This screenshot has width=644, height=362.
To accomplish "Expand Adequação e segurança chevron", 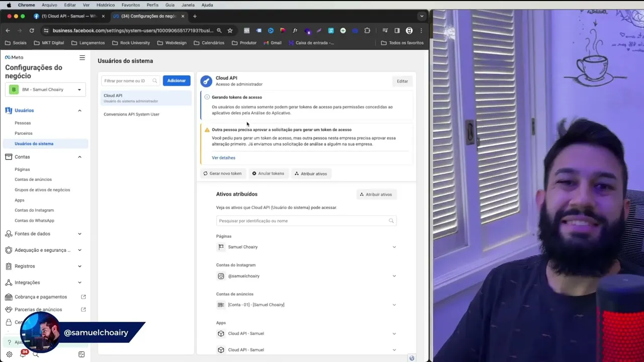I will coord(79,250).
